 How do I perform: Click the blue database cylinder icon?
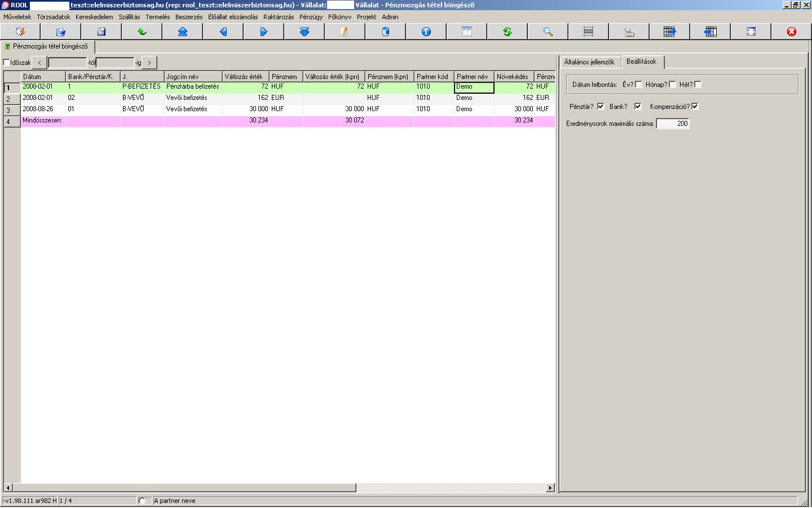pos(386,32)
